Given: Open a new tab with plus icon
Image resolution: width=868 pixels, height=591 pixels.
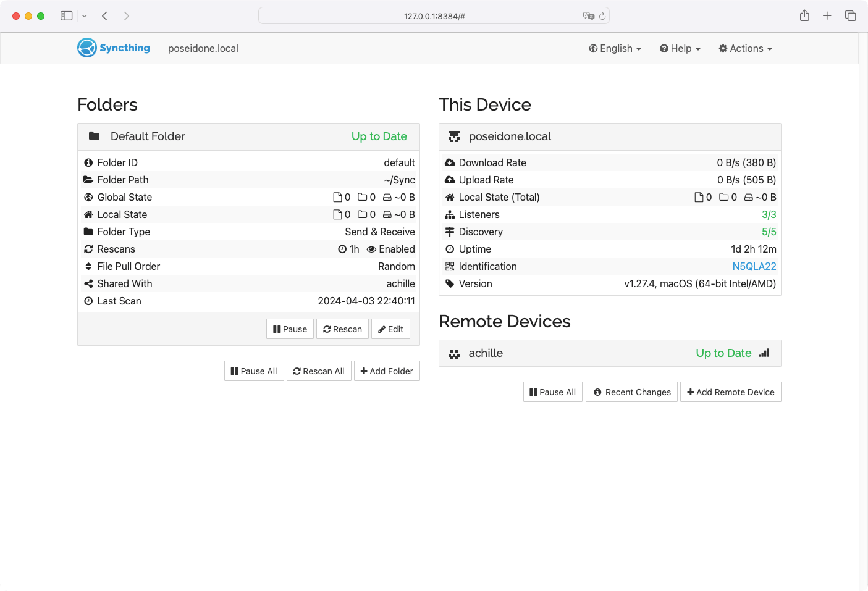Looking at the screenshot, I should coord(827,16).
